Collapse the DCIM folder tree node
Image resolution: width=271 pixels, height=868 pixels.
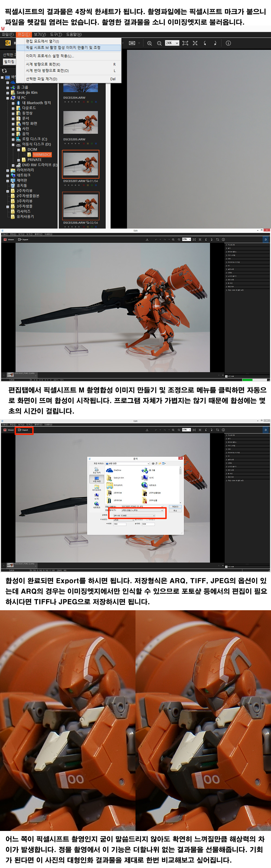(x=18, y=150)
